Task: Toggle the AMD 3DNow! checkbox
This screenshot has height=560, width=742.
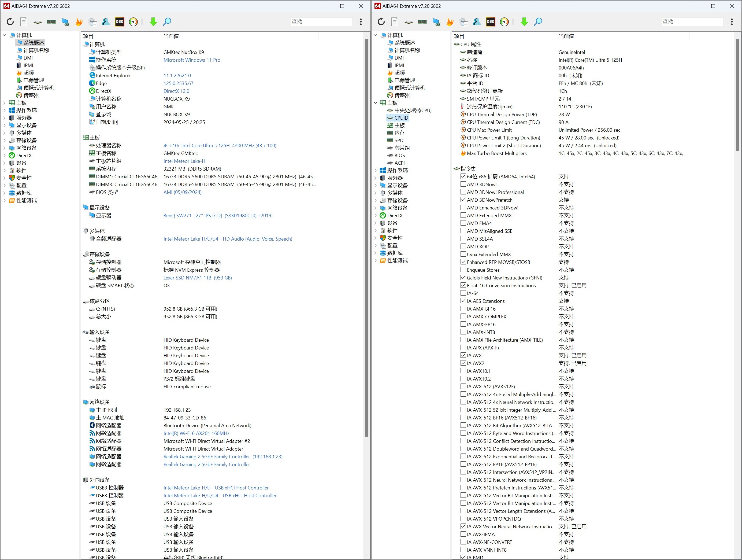Action: click(x=463, y=184)
